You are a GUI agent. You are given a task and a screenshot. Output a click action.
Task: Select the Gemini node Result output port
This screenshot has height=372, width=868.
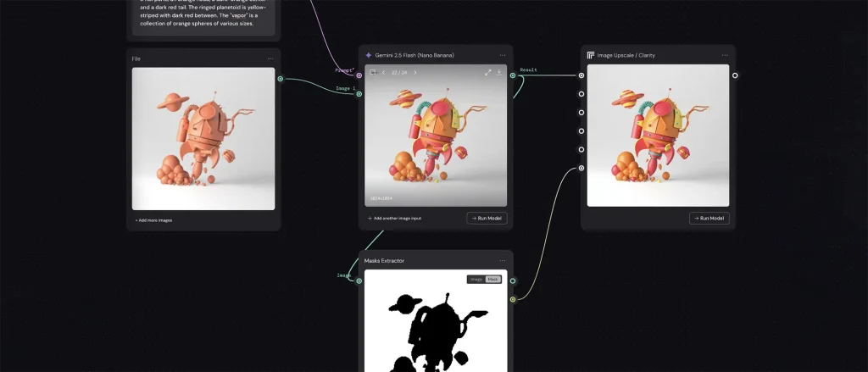(x=513, y=75)
